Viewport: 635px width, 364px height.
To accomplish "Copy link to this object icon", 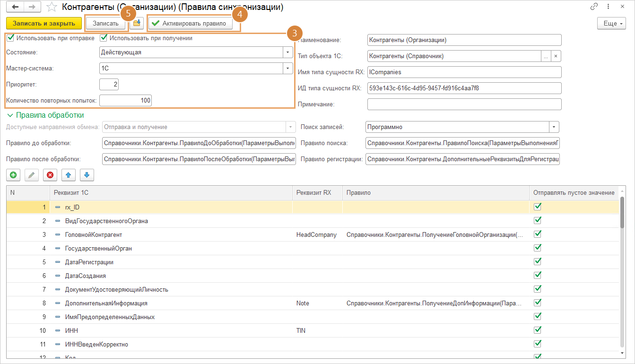I will click(594, 7).
